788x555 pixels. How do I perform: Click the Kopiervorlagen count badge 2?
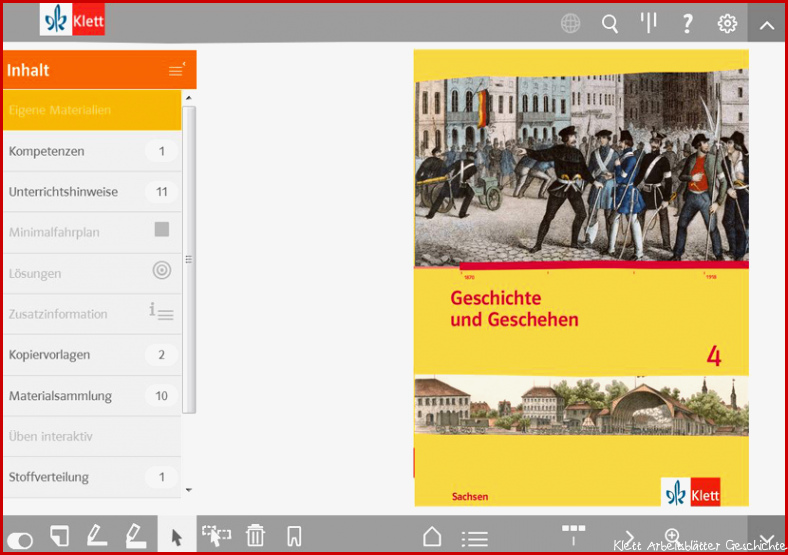161,354
